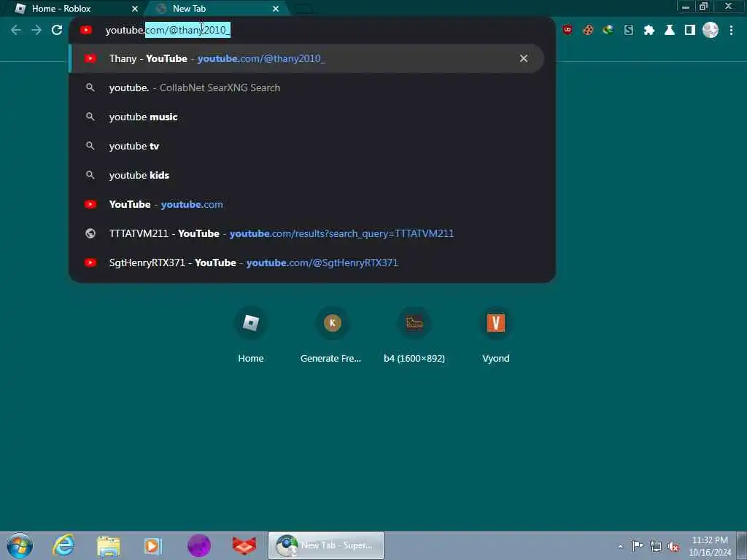Open the Action Center flag icon
Screen dimensions: 747x560
tap(638, 545)
